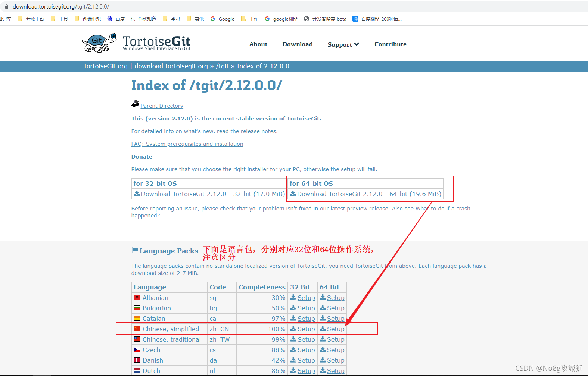Download Albanian 64 Bit Setup
The width and height of the screenshot is (588, 376).
click(x=336, y=298)
